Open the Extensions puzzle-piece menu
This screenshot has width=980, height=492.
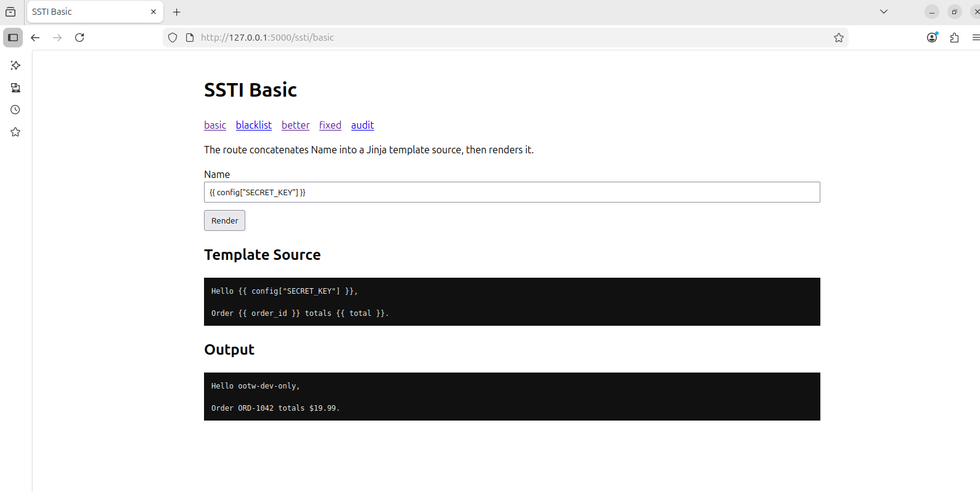pyautogui.click(x=954, y=38)
